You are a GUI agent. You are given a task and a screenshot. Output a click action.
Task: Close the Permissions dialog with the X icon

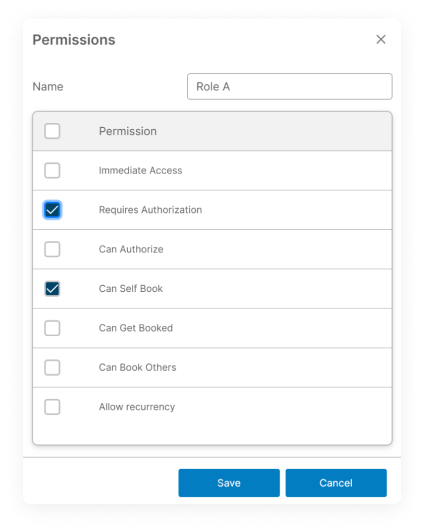(x=381, y=39)
